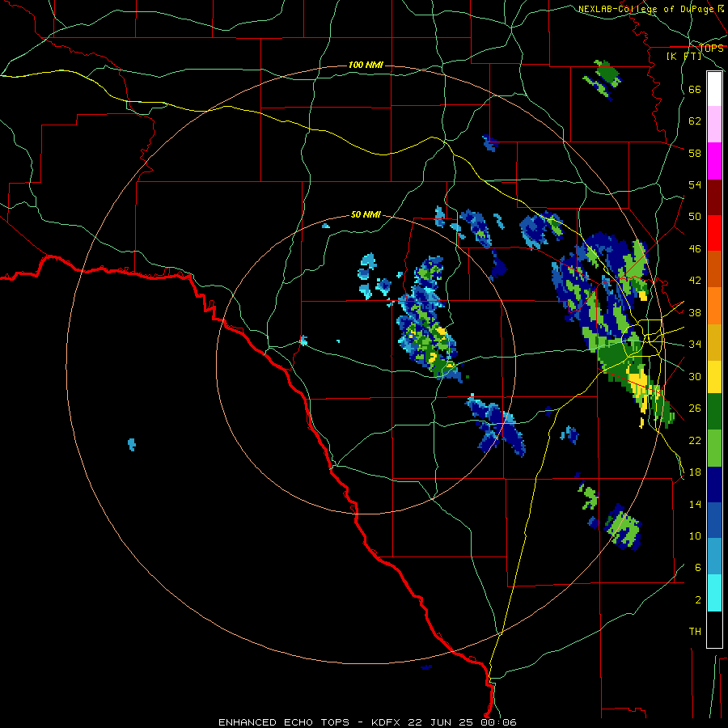This screenshot has height=728, width=728.
Task: Click the 22 JUN 25 date in the caption
Action: pos(441,722)
